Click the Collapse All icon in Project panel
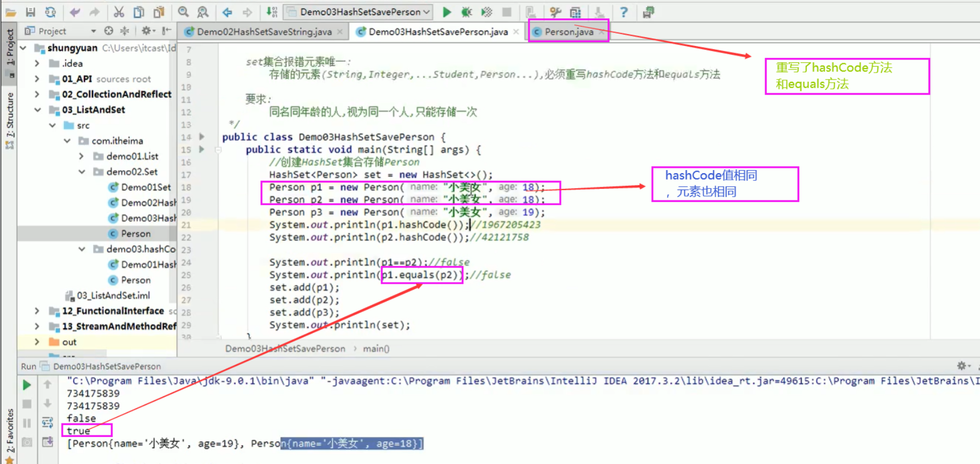 [x=125, y=31]
